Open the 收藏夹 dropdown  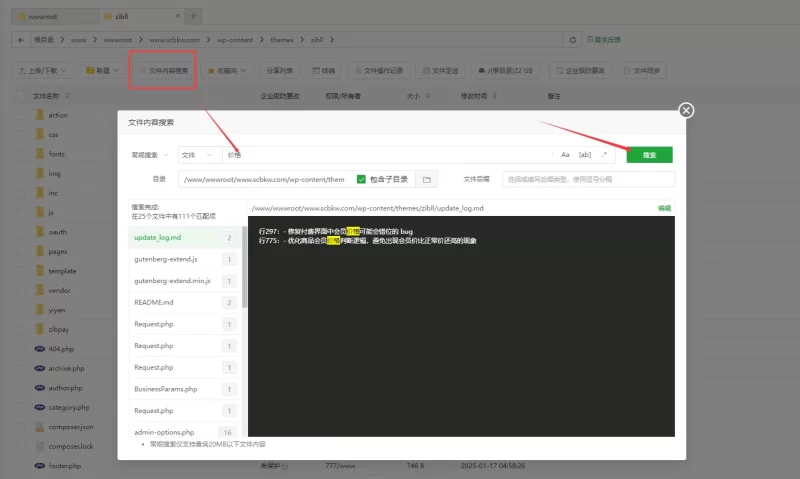pos(227,70)
